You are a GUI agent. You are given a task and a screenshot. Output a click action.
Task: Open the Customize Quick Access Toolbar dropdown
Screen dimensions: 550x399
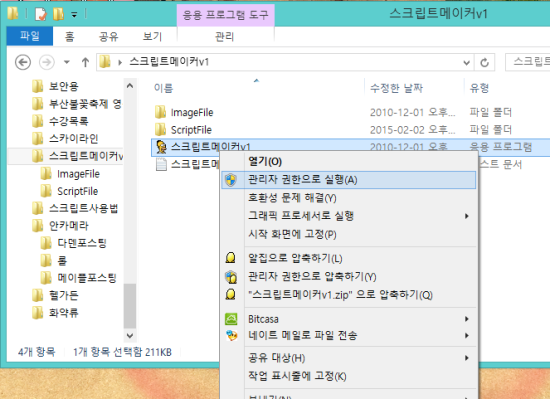pos(74,15)
